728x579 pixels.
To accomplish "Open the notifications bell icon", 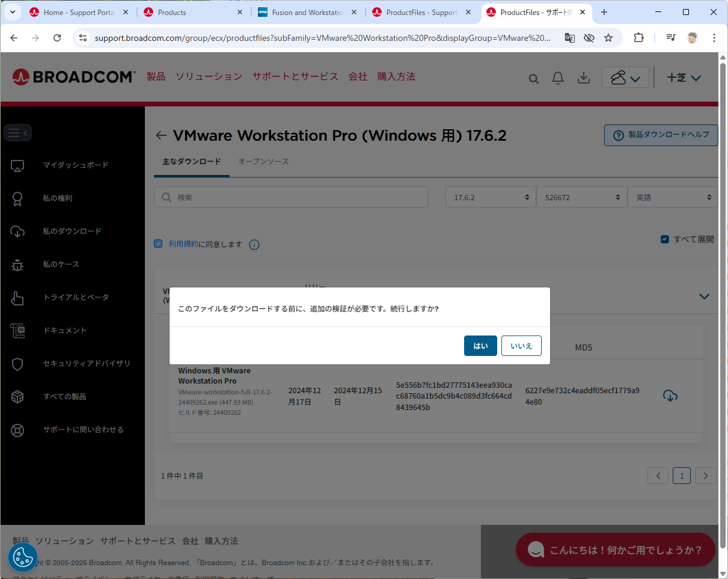I will [x=558, y=78].
